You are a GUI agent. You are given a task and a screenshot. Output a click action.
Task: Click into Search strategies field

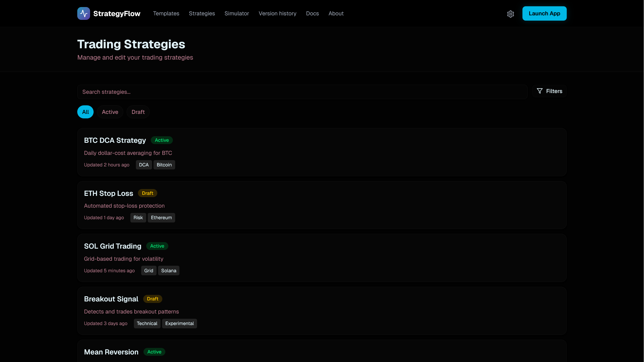tap(302, 92)
